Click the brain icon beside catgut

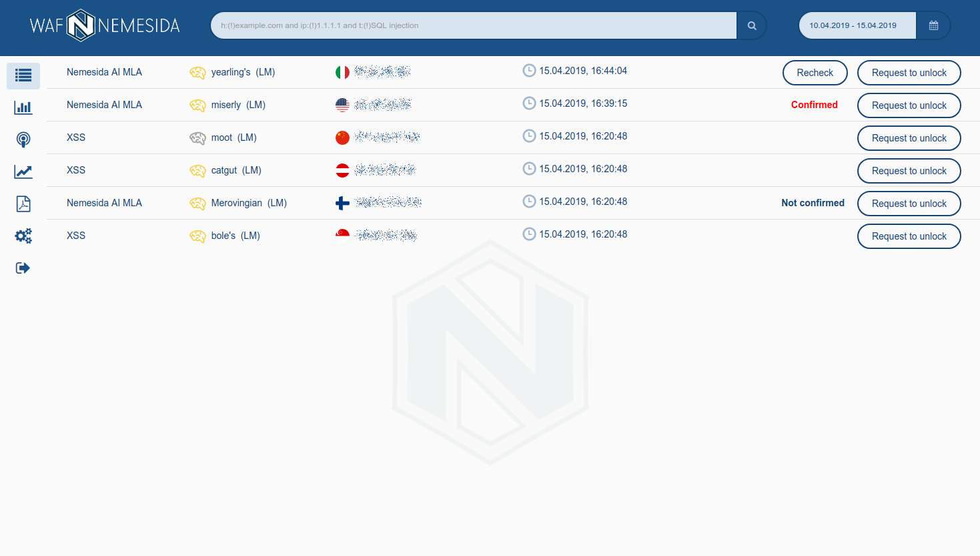pyautogui.click(x=197, y=170)
